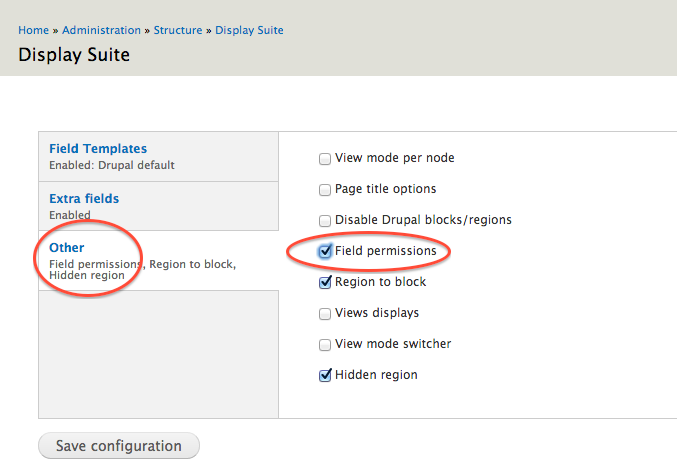Enable the Views displays checkbox
The height and width of the screenshot is (474, 677).
coord(325,313)
